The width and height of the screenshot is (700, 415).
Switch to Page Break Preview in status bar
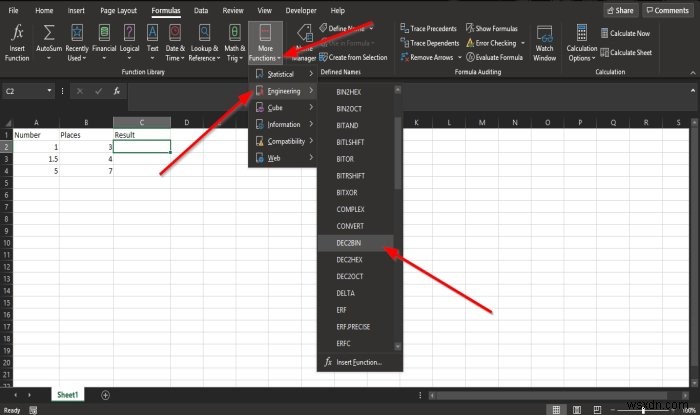597,410
